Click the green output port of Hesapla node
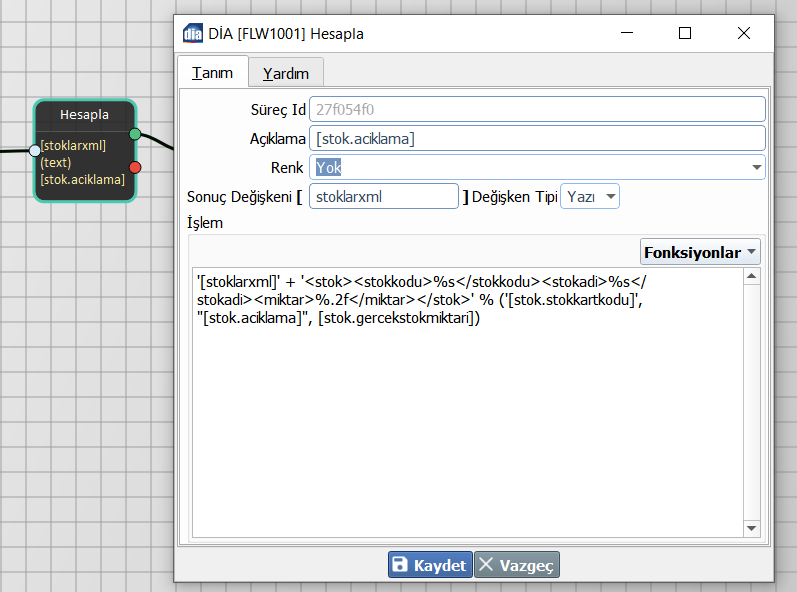The height and width of the screenshot is (592, 797). 135,134
